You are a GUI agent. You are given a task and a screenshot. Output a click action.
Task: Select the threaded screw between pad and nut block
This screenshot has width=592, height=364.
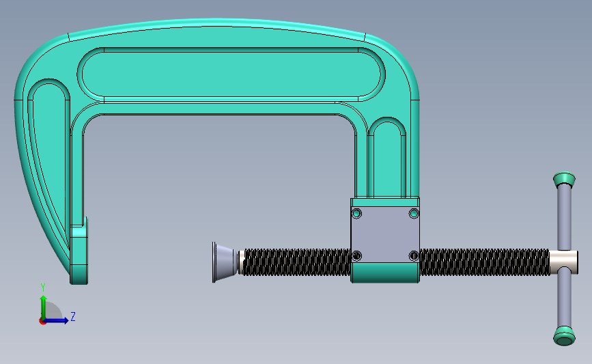[297, 262]
